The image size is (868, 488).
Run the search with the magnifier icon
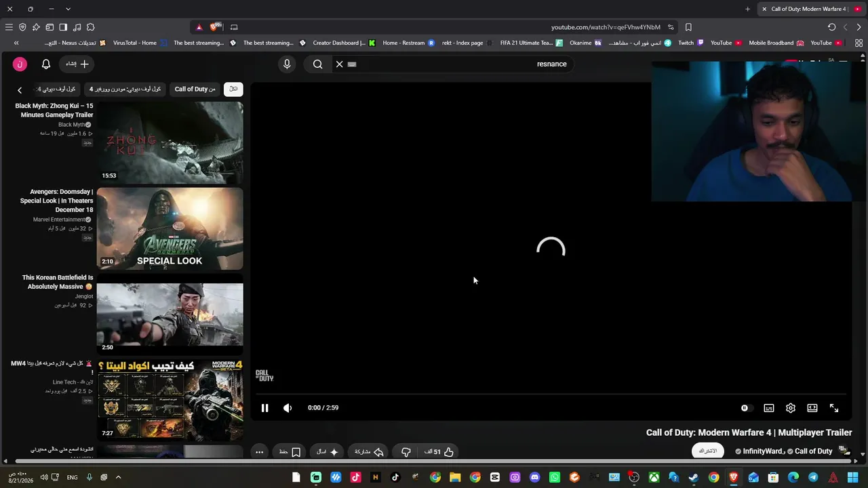(x=318, y=64)
